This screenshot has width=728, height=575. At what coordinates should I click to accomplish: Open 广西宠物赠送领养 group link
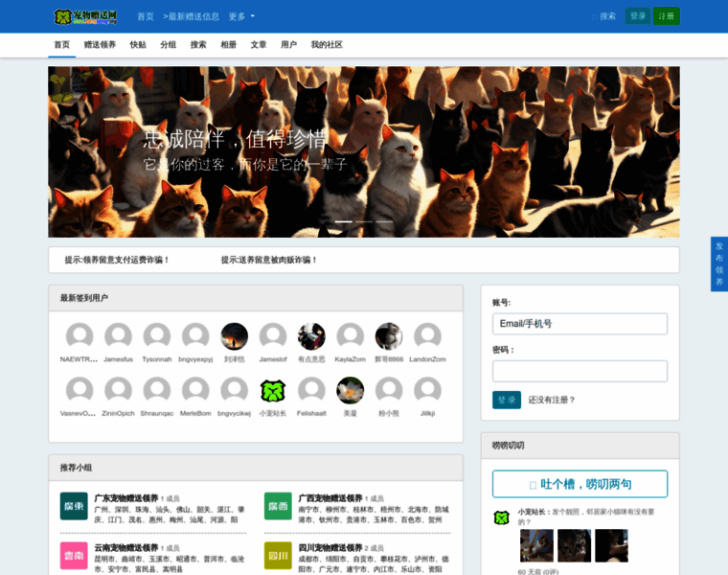(x=330, y=498)
